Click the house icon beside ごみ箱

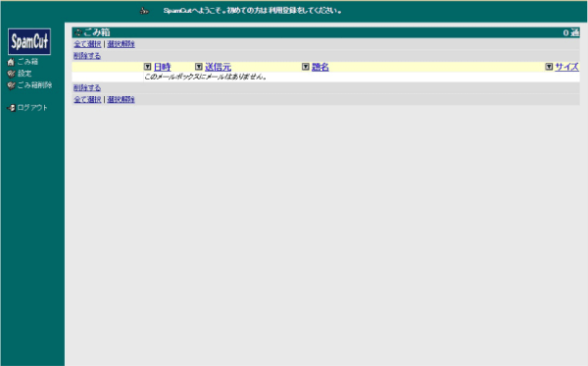[x=11, y=62]
